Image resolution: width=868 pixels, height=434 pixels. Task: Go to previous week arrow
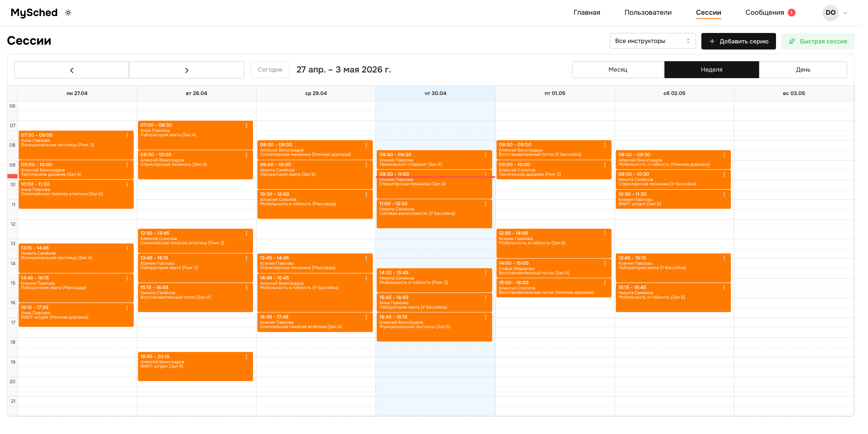[71, 70]
